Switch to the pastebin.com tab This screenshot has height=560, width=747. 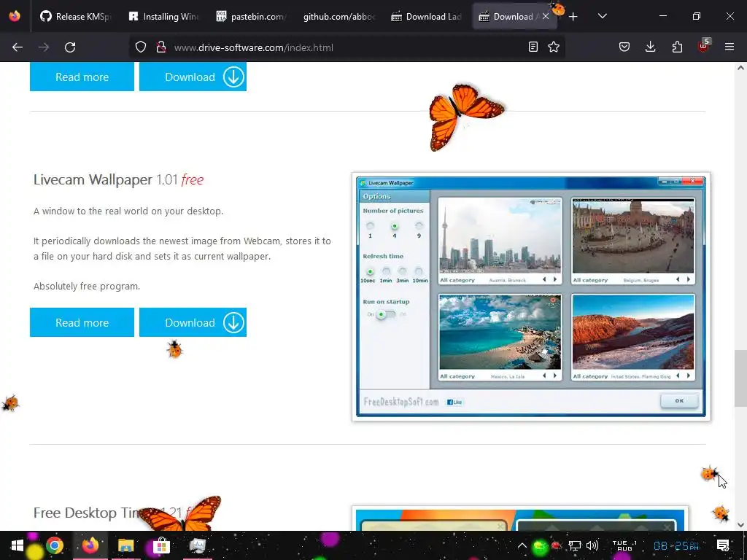click(251, 16)
